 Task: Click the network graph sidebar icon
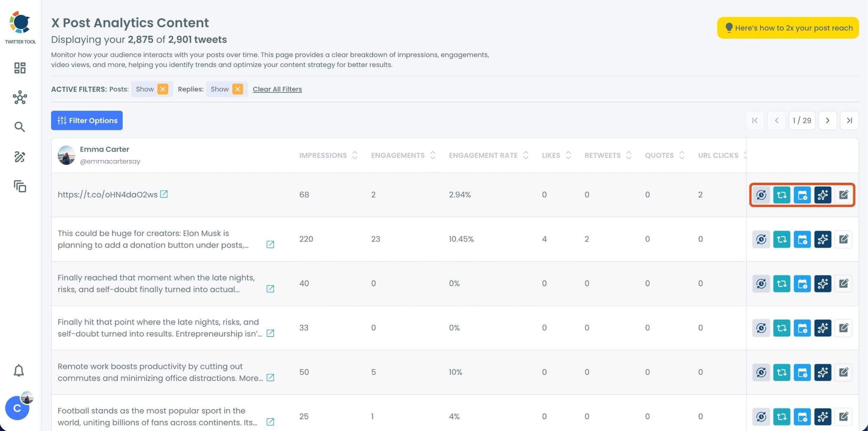pos(20,98)
